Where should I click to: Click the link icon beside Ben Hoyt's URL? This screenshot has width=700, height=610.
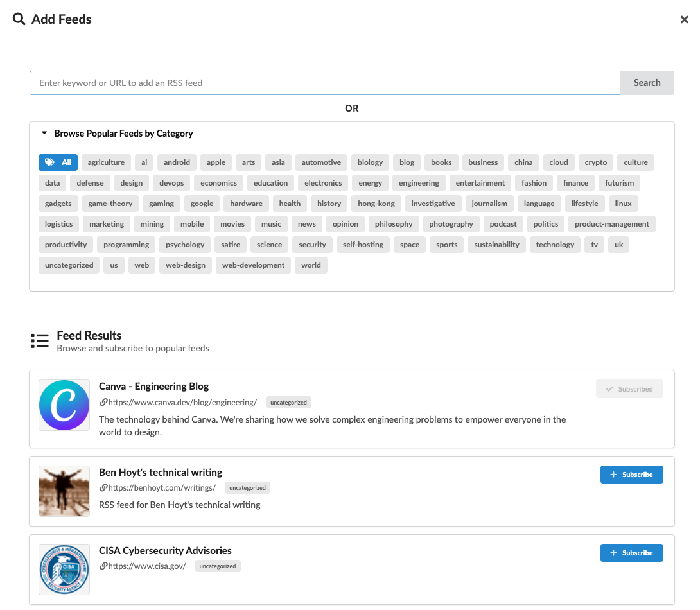(103, 487)
